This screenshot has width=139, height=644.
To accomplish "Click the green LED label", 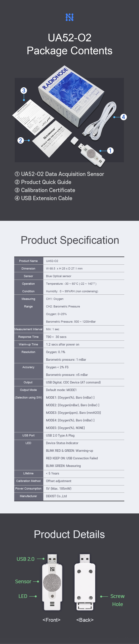I will coord(23,596).
